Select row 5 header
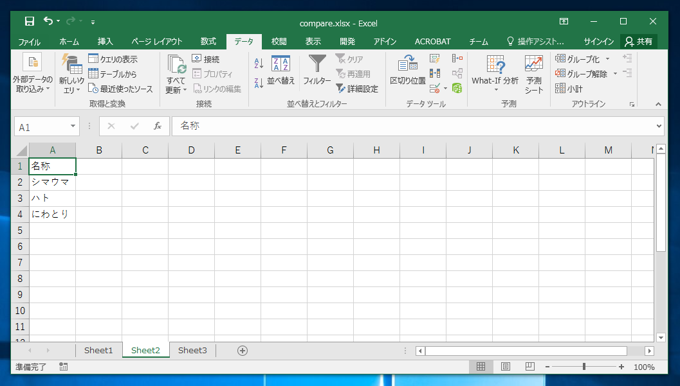This screenshot has width=680, height=386. point(20,230)
